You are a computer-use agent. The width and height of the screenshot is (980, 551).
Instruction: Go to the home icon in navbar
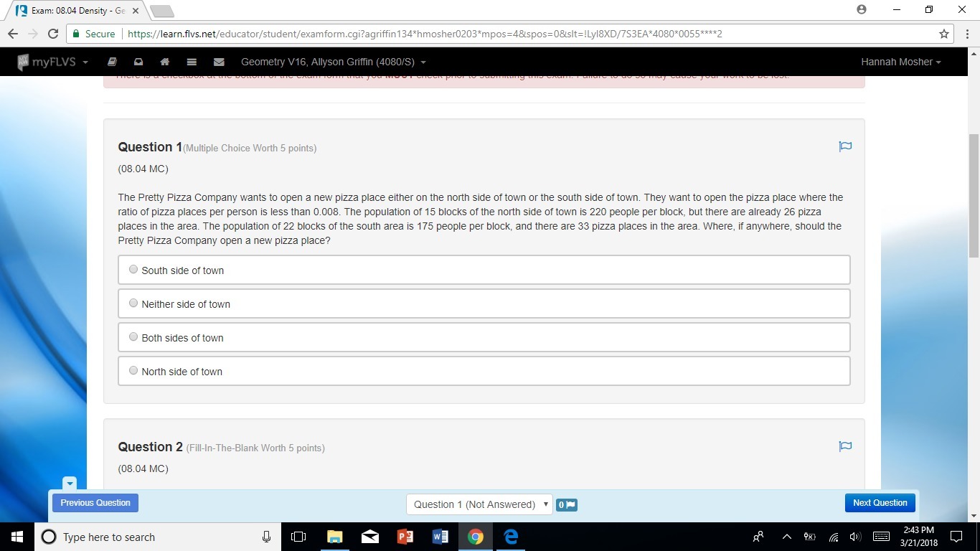tap(165, 62)
